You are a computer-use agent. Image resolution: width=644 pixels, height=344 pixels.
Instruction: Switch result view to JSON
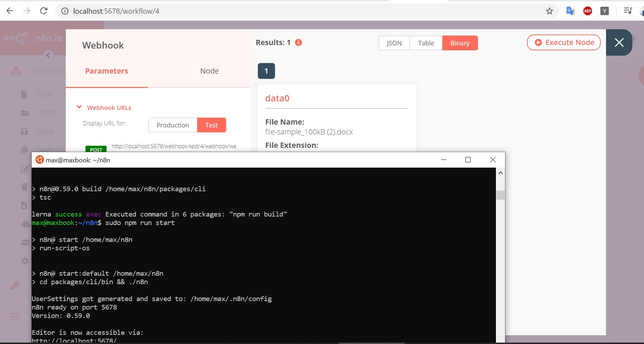395,43
